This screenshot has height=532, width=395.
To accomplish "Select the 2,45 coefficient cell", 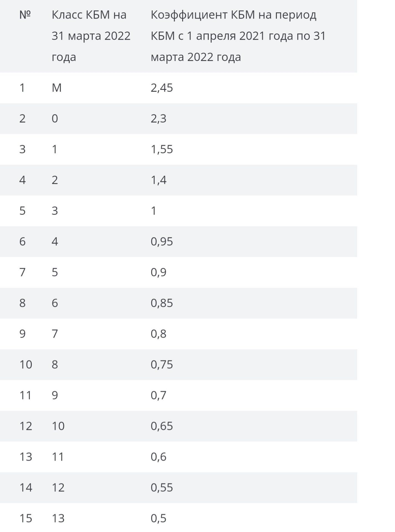I will point(162,88).
